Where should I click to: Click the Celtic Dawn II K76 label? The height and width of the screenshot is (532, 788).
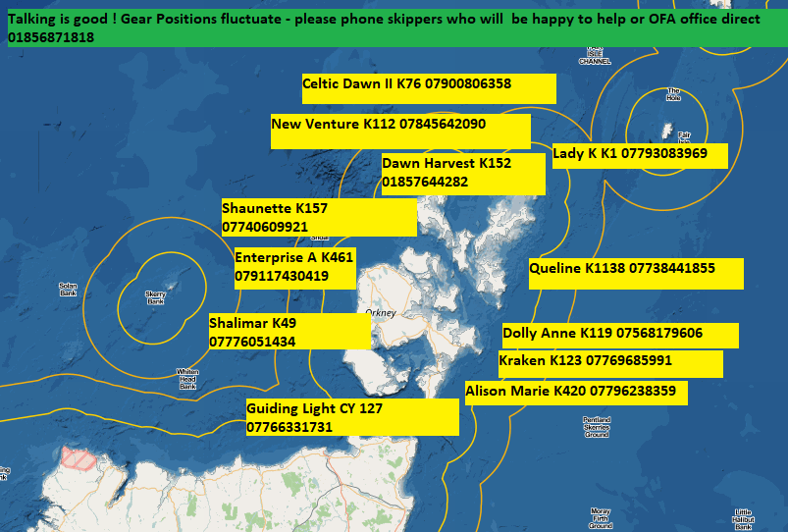pyautogui.click(x=429, y=89)
